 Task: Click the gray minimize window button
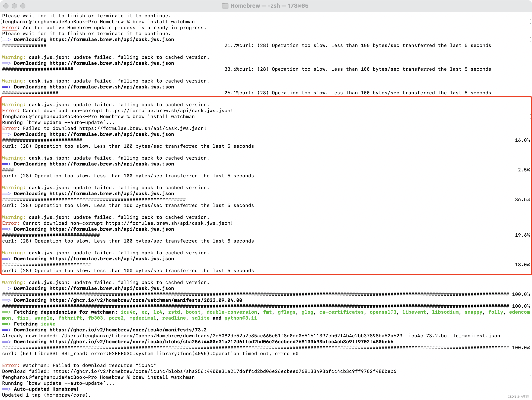click(14, 6)
